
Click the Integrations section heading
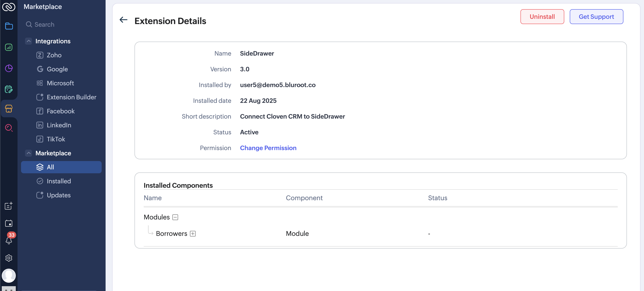pyautogui.click(x=53, y=41)
